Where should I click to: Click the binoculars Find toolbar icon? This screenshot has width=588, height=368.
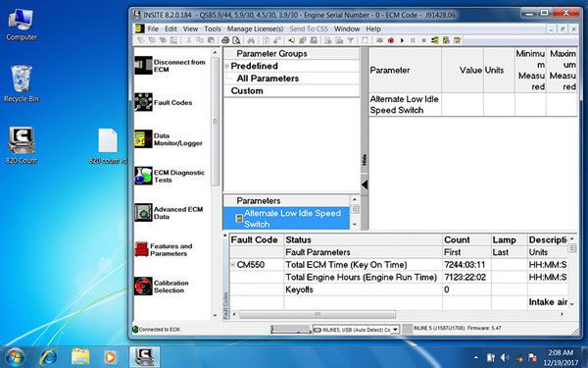(251, 40)
